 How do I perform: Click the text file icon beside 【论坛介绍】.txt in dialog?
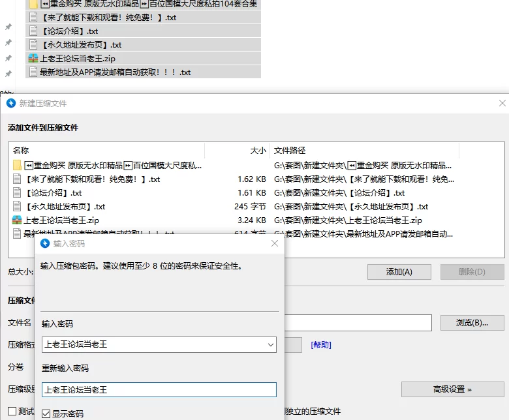point(18,193)
